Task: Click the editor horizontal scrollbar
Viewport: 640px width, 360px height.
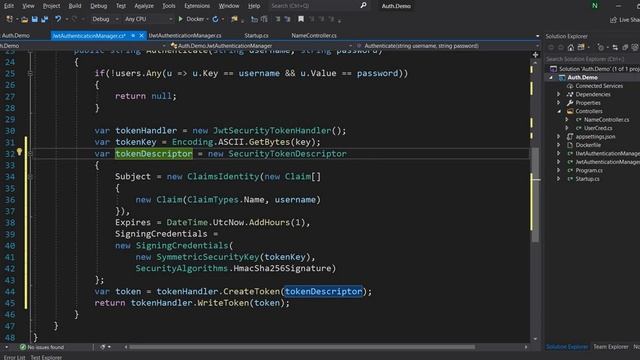Action: pos(302,347)
